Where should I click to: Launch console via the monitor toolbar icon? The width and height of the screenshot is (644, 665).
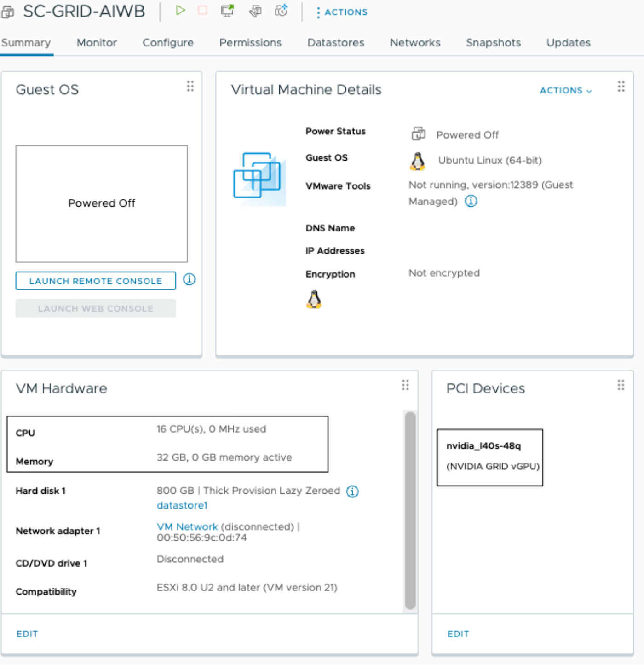coord(227,11)
